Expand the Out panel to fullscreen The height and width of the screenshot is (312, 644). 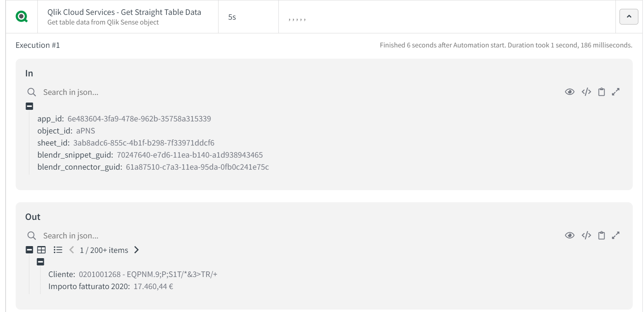click(615, 236)
